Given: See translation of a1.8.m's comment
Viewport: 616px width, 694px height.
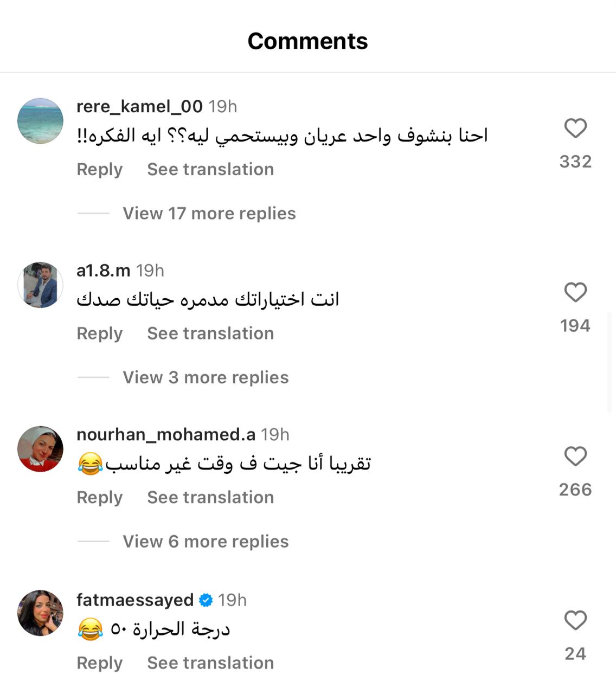Looking at the screenshot, I should pyautogui.click(x=210, y=333).
